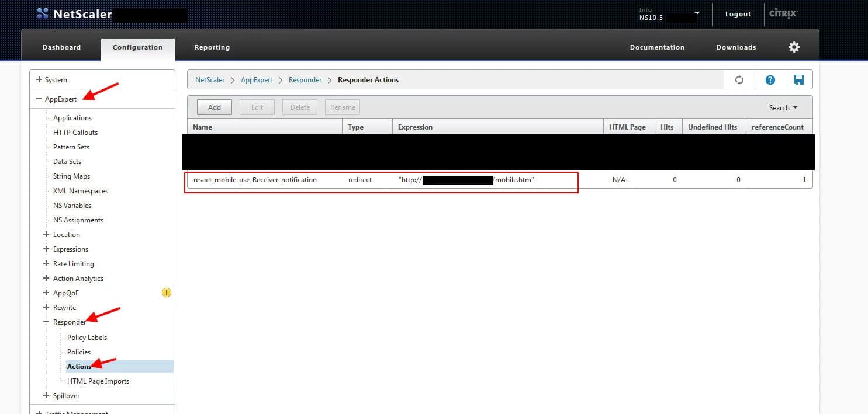The width and height of the screenshot is (868, 414).
Task: Switch to the Dashboard tab
Action: coord(61,47)
